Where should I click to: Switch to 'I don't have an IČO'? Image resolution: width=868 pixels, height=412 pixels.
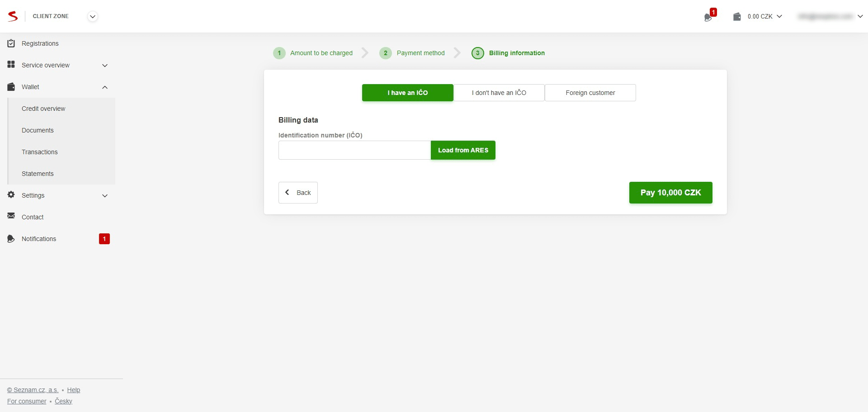pos(499,93)
